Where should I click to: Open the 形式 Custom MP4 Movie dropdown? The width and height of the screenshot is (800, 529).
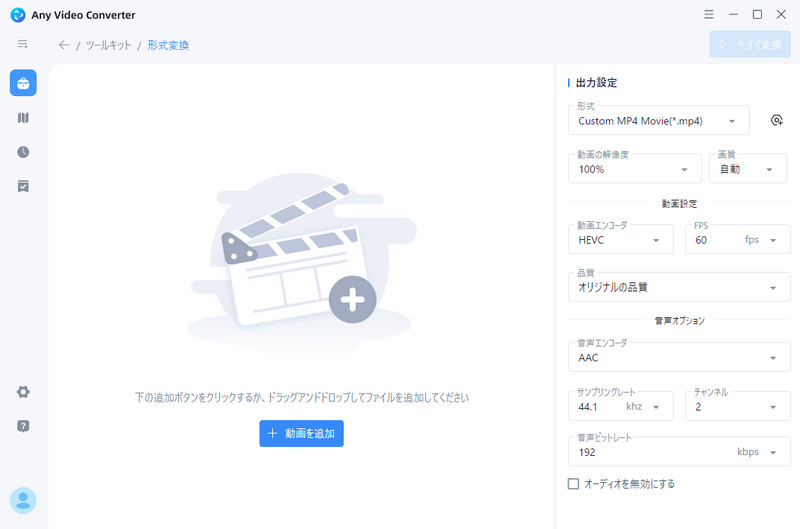coord(659,121)
